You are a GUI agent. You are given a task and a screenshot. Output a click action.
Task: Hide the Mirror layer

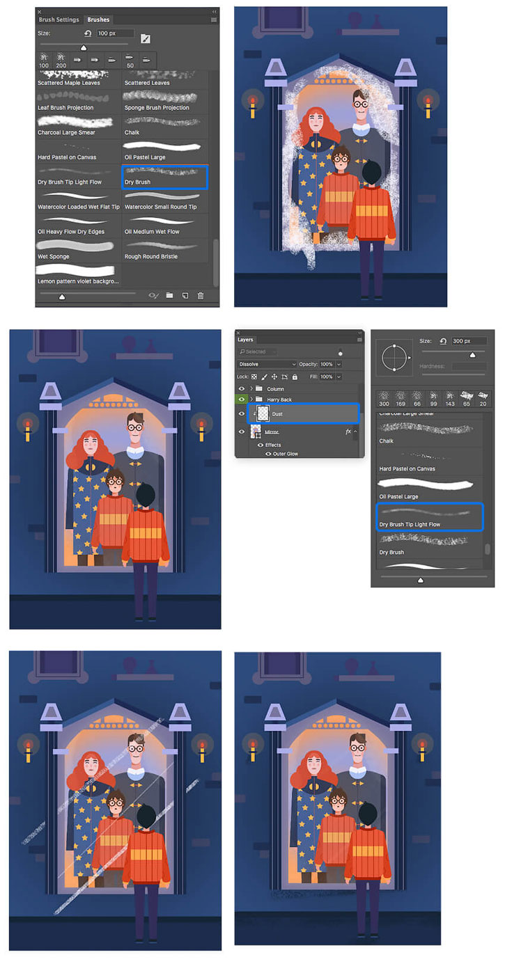242,432
